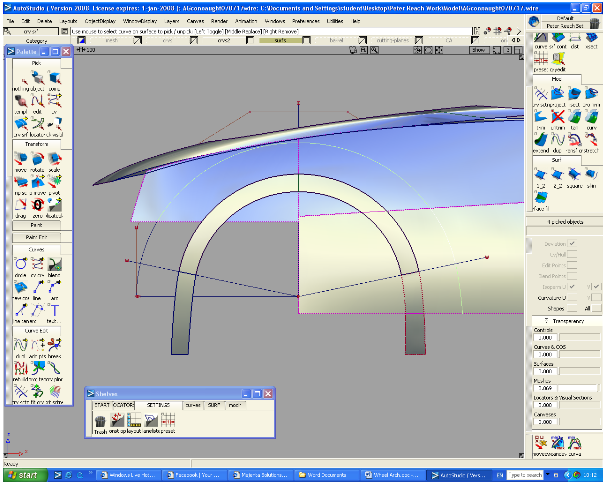
Task: Select the Pick nothing tool
Action: [x=21, y=79]
